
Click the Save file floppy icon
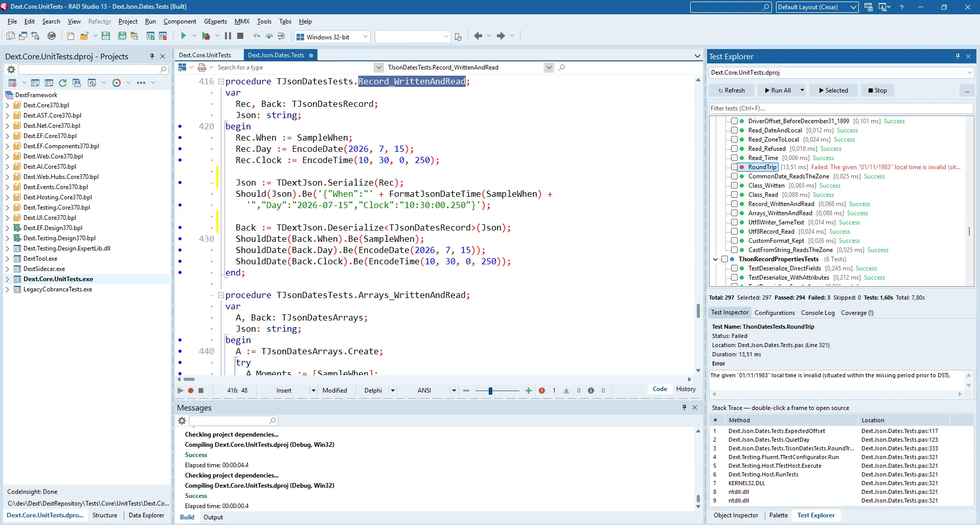click(106, 36)
